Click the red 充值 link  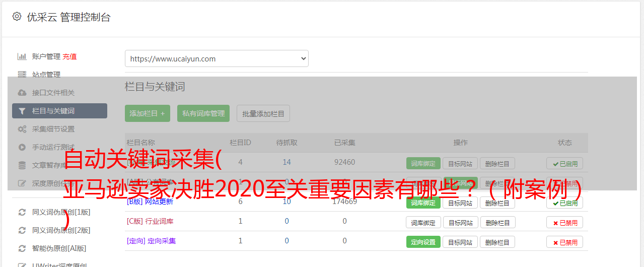[70, 56]
